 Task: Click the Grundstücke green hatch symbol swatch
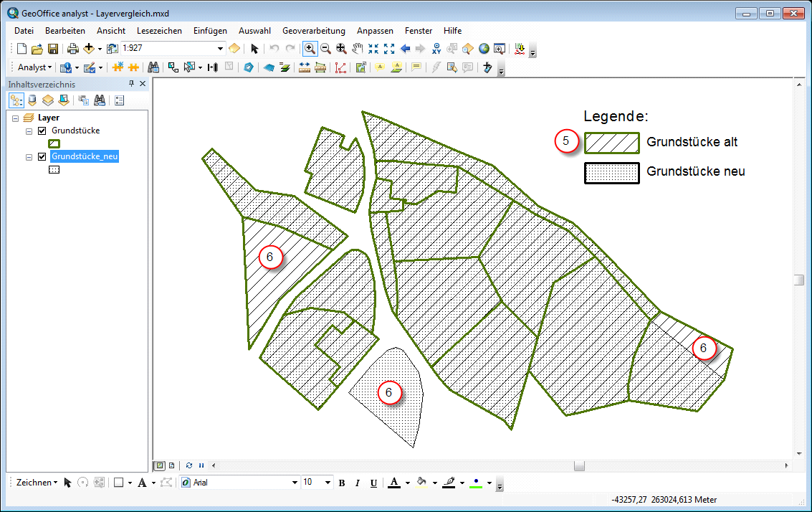(x=54, y=143)
